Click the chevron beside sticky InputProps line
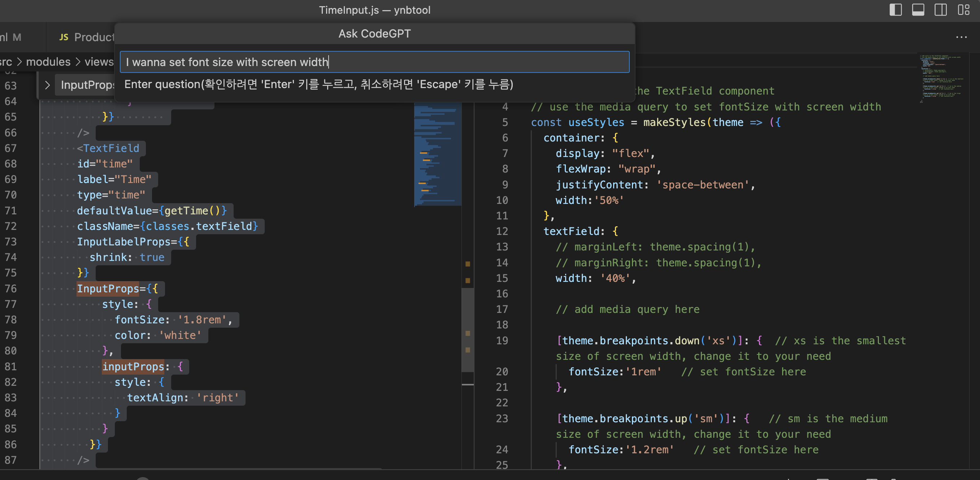Image resolution: width=980 pixels, height=480 pixels. (47, 85)
